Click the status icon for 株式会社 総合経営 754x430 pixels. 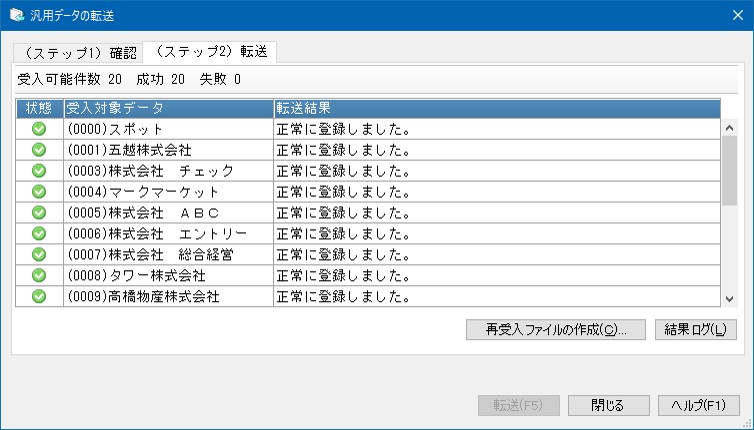[x=39, y=255]
